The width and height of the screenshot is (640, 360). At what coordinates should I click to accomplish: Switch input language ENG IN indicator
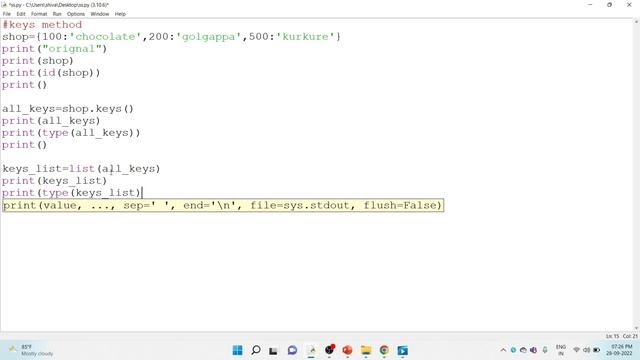coord(561,350)
